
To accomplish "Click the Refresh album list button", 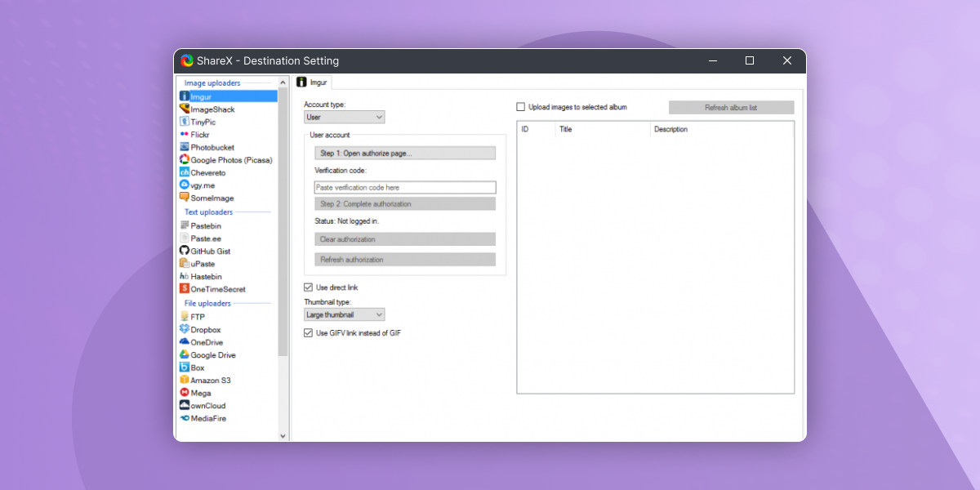I will pos(732,108).
